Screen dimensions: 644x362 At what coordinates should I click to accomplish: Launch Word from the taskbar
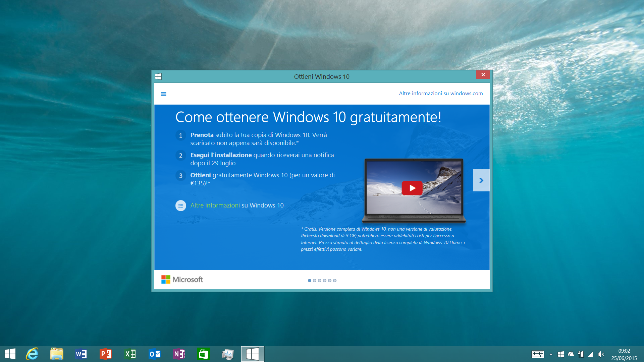click(81, 354)
